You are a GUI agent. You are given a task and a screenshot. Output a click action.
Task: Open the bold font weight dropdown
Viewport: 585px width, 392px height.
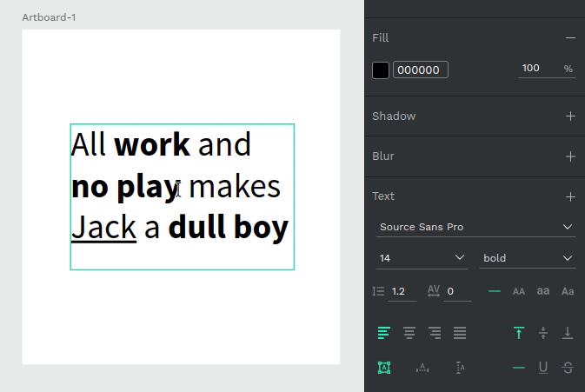pos(528,258)
